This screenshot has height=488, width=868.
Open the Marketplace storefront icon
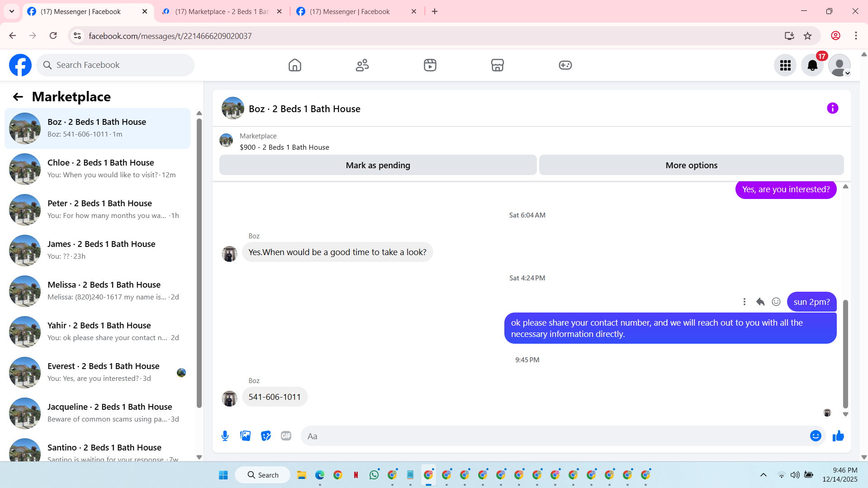point(498,65)
